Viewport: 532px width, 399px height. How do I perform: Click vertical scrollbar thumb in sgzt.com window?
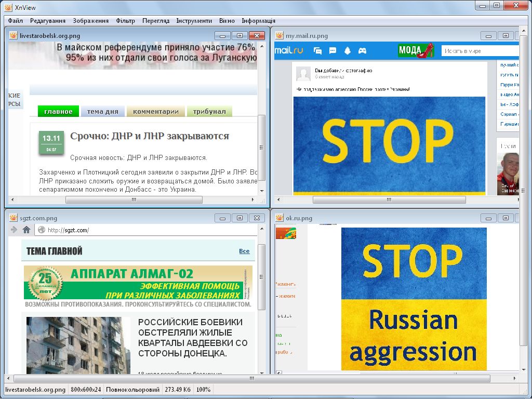[262, 277]
